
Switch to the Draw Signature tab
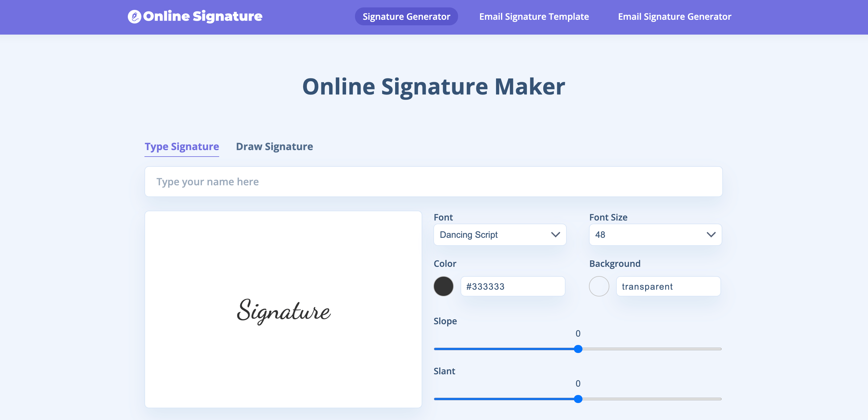[274, 147]
